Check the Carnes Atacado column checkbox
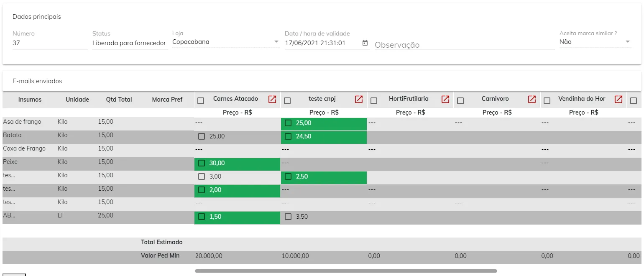This screenshot has height=276, width=644. (201, 101)
